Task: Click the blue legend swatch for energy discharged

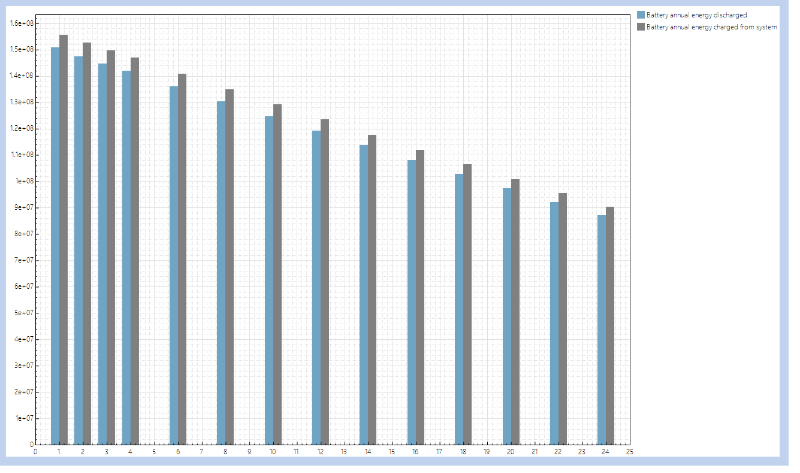Action: point(641,15)
